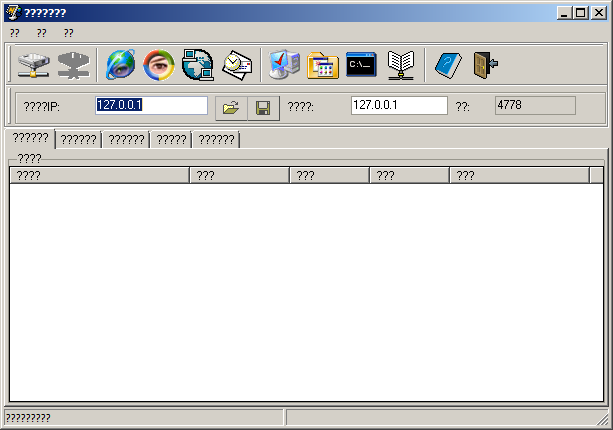This screenshot has width=613, height=430.
Task: Click the network connect icon in toolbar
Action: pos(33,65)
